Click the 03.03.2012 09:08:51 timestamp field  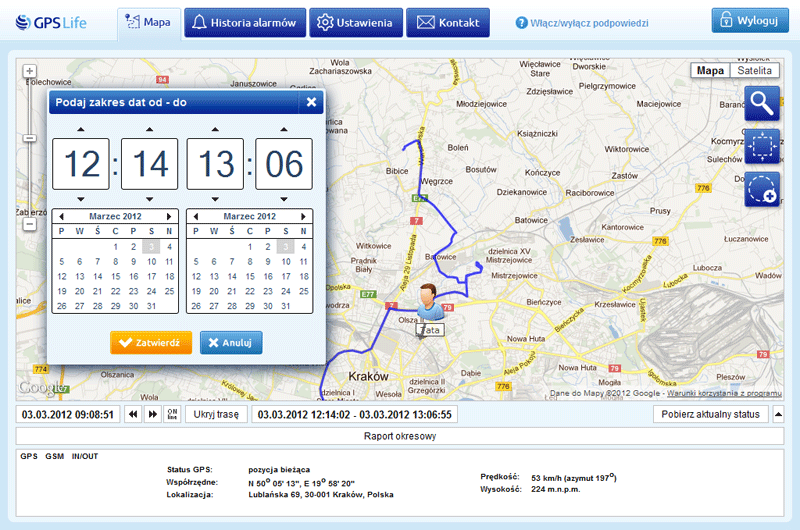(68, 414)
